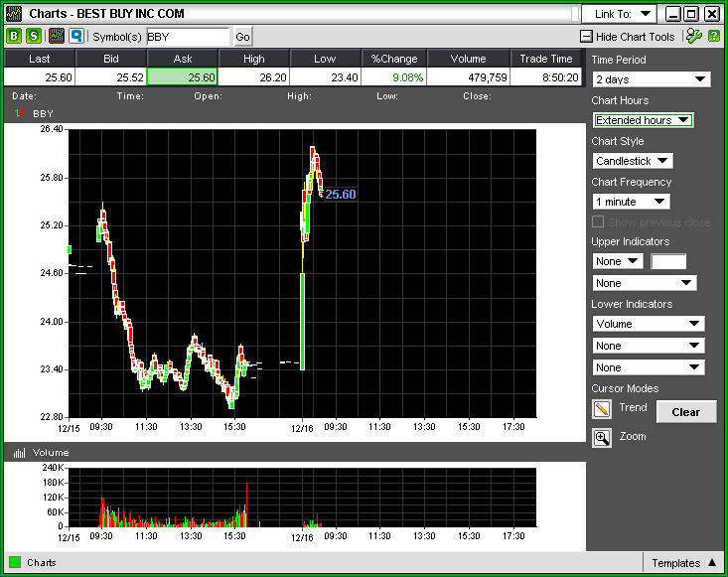Open the second Upper Indicators None dropdown
728x577 pixels.
(x=645, y=283)
